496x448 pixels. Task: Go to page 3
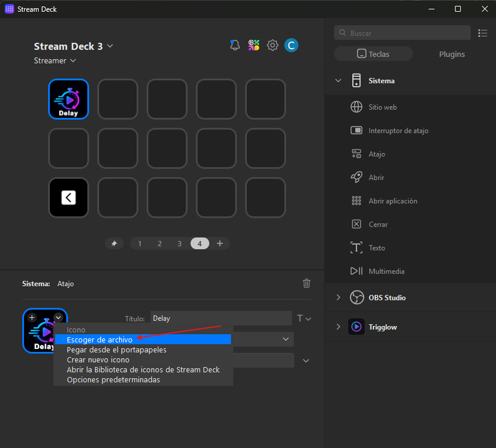tap(179, 243)
